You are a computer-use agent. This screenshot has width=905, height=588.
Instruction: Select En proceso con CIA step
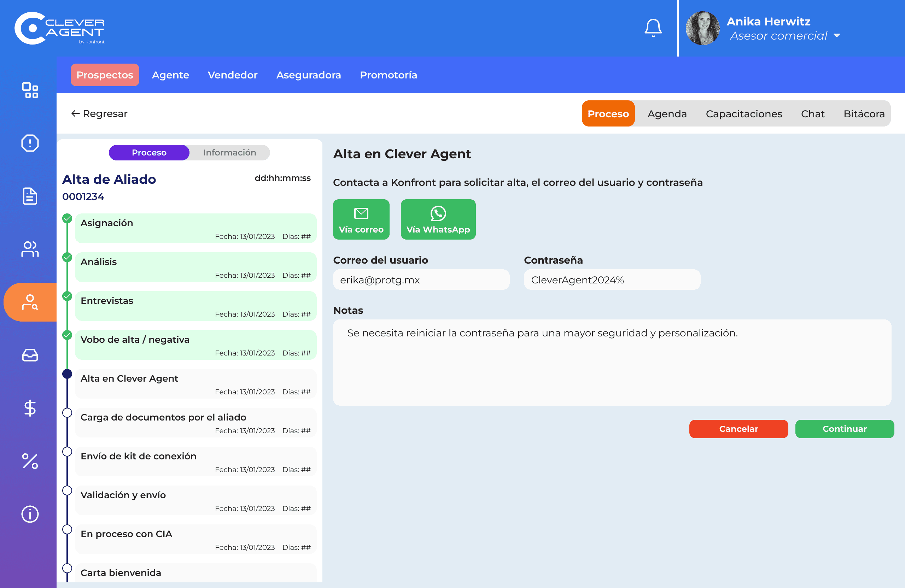tap(196, 539)
